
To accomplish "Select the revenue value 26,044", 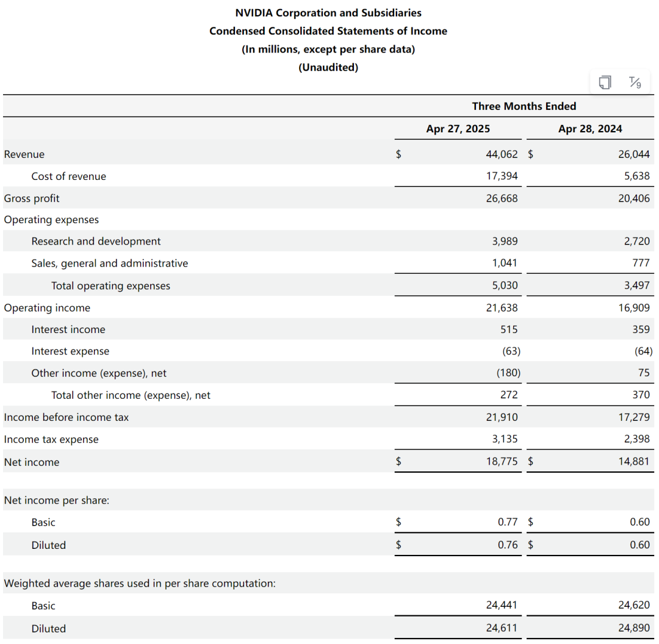I will coord(634,154).
